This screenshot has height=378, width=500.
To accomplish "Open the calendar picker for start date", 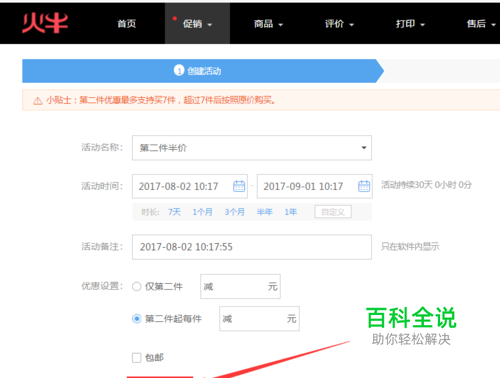I will (239, 186).
